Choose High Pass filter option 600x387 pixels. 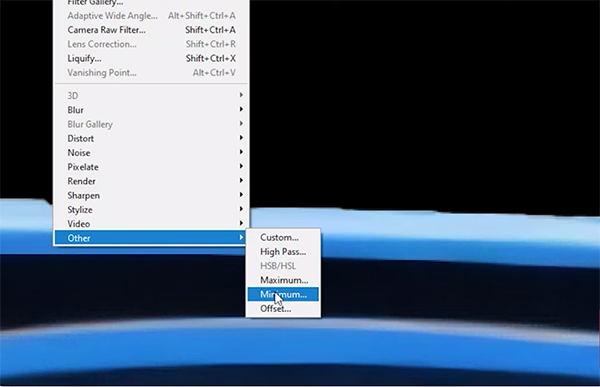(283, 251)
